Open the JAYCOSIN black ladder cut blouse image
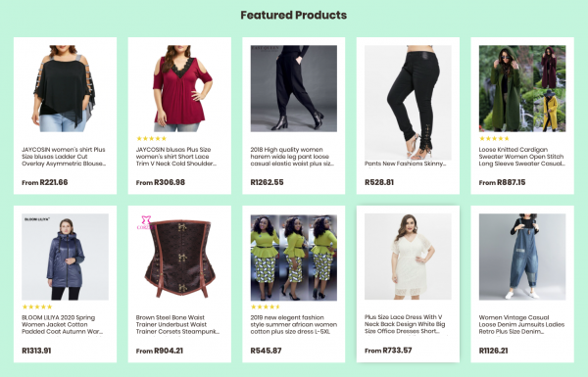The height and width of the screenshot is (377, 588). (65, 88)
